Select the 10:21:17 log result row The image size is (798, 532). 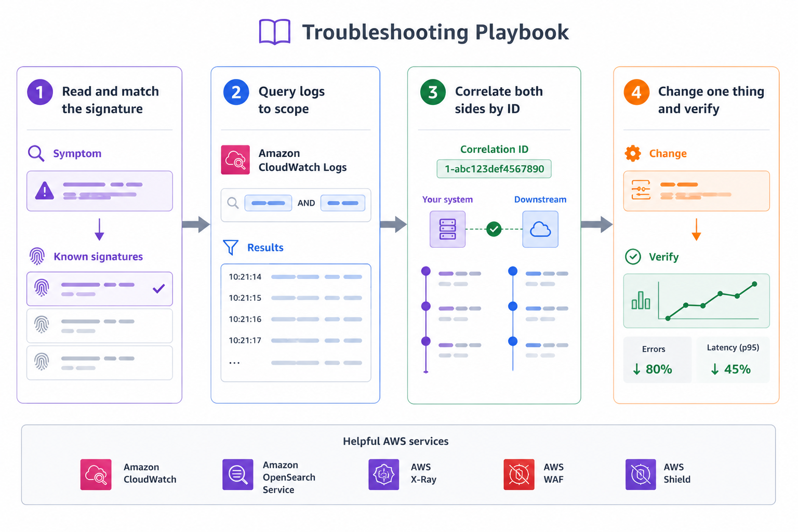coord(296,341)
